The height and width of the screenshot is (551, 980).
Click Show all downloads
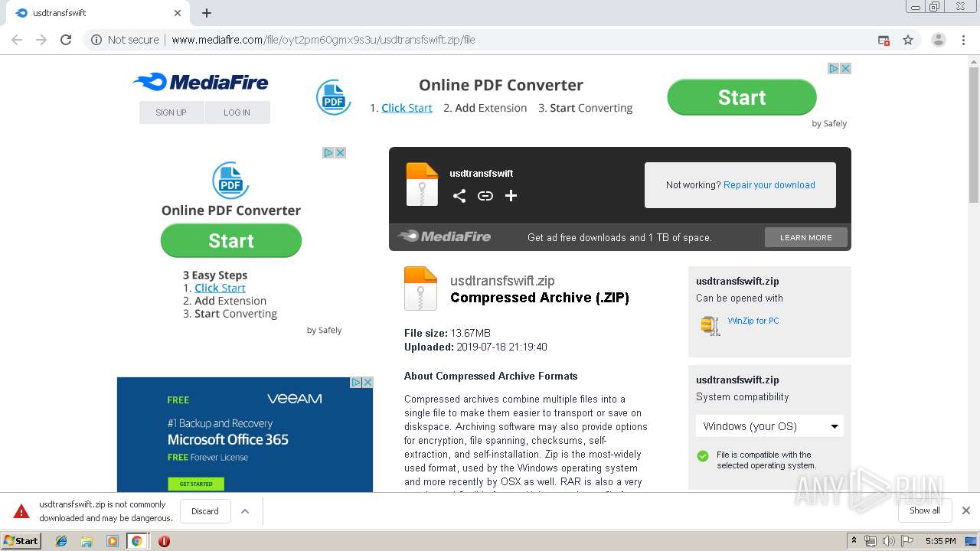click(925, 510)
